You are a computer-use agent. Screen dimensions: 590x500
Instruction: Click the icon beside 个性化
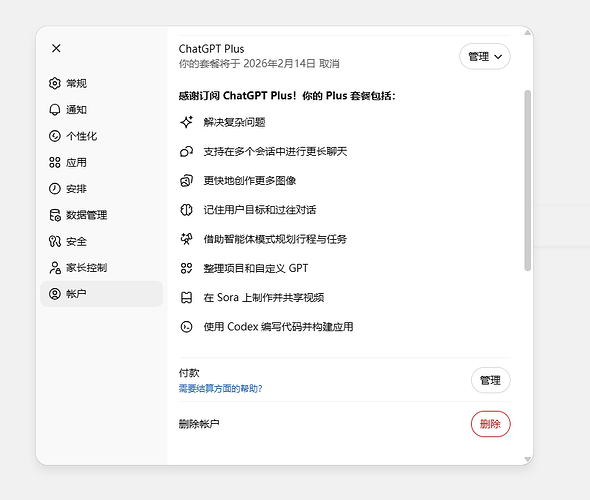[x=55, y=136]
